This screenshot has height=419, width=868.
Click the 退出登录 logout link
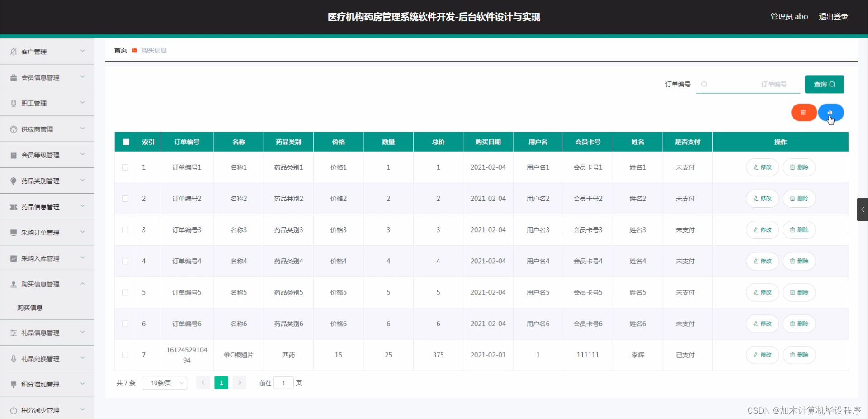[x=833, y=16]
